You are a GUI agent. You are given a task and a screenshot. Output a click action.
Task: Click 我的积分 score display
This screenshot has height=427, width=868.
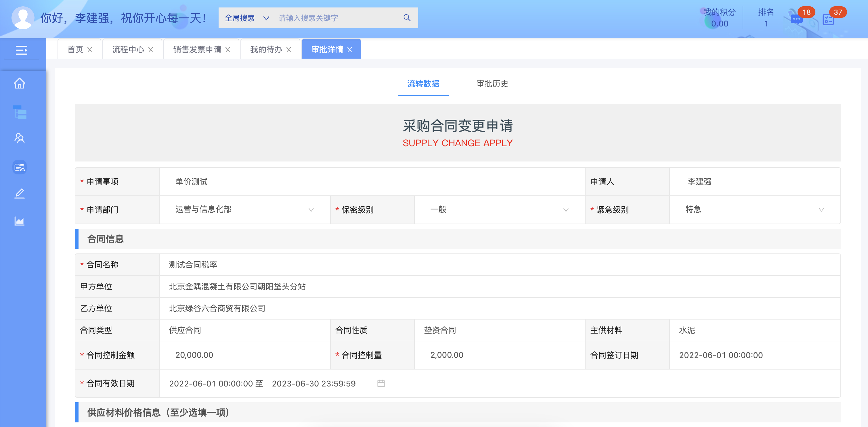[719, 18]
